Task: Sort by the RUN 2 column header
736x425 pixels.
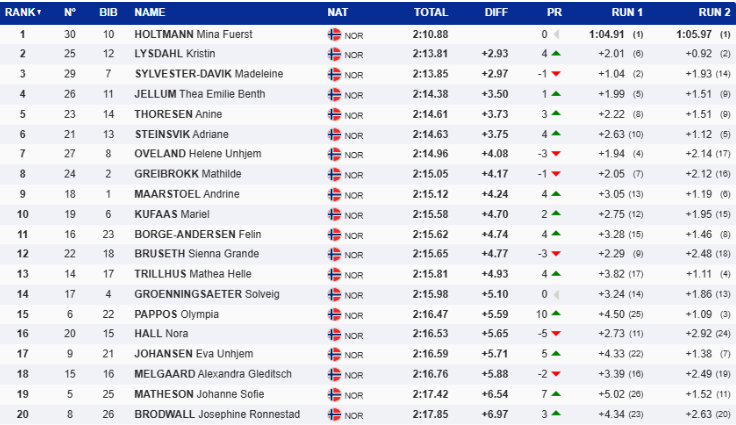Action: tap(714, 12)
